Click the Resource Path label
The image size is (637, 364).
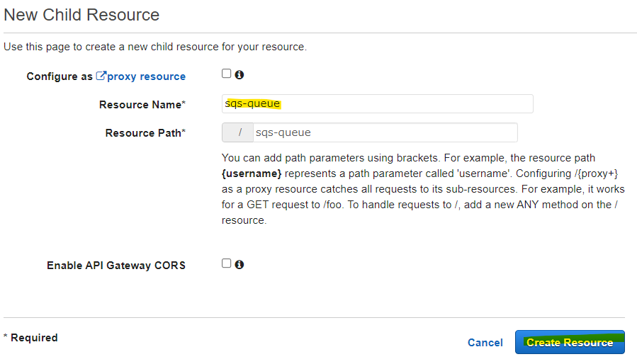click(145, 133)
